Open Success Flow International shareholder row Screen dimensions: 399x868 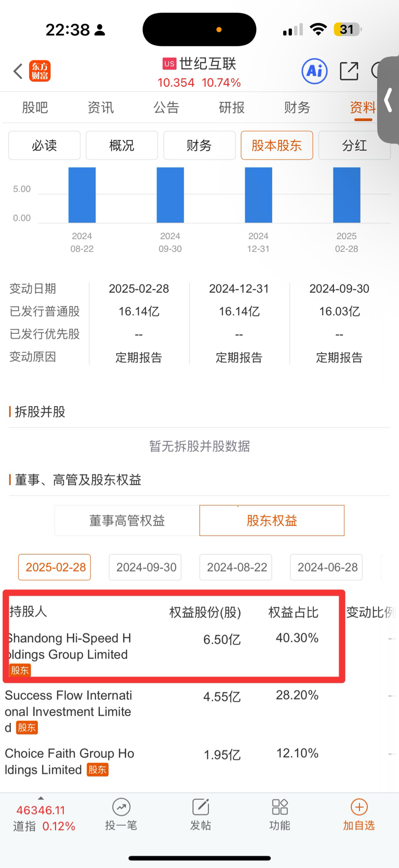pos(199,711)
